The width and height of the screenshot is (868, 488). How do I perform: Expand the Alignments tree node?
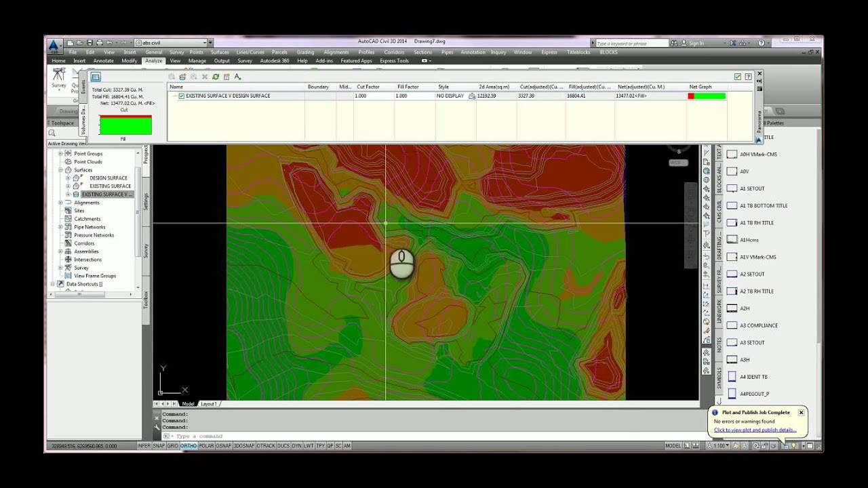(60, 203)
